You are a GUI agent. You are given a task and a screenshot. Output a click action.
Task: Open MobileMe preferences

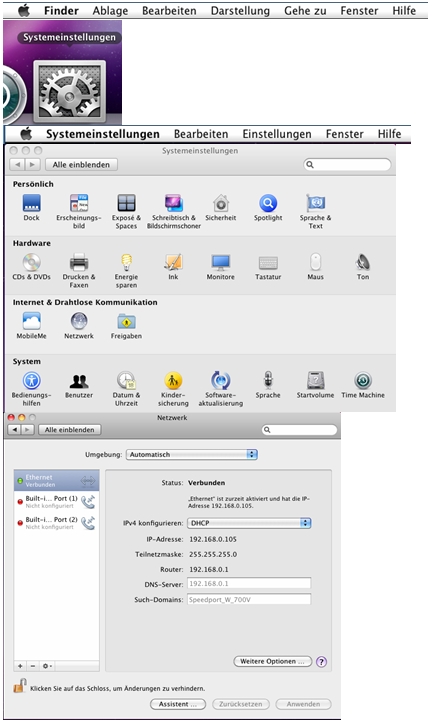tap(31, 326)
